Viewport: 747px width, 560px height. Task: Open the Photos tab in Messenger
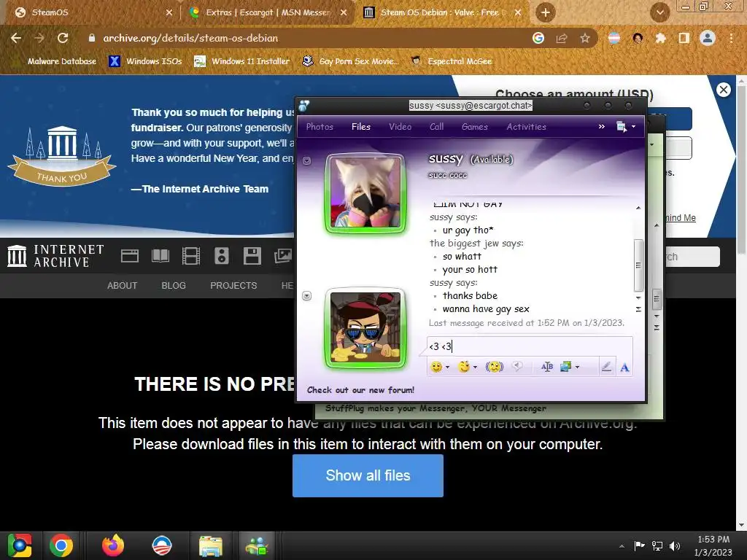point(320,127)
